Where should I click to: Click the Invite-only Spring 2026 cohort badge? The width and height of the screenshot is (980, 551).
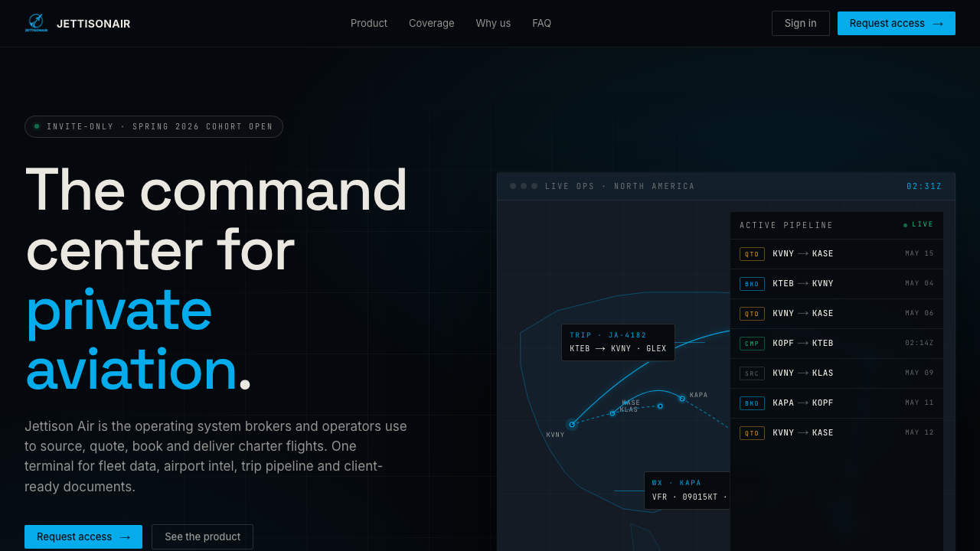click(154, 126)
